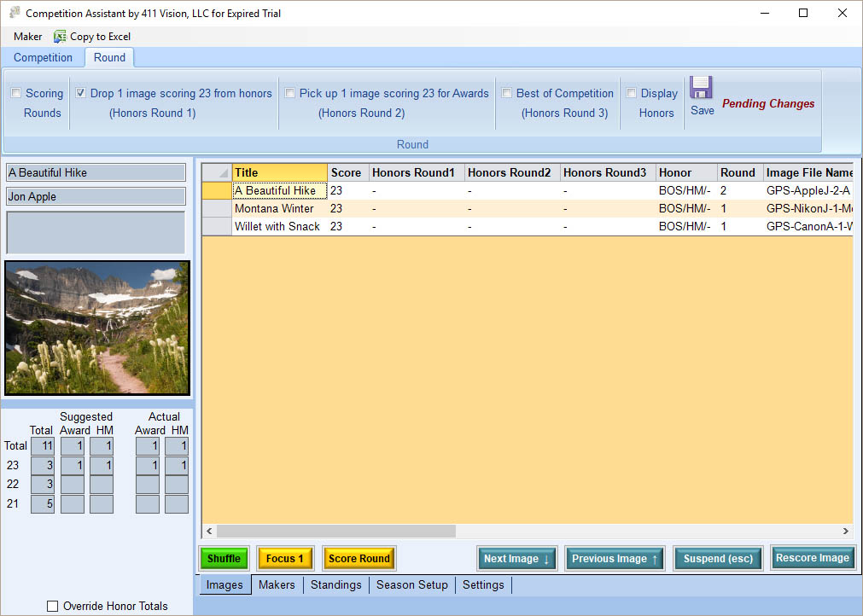
Task: Open the Maker menu
Action: (27, 37)
